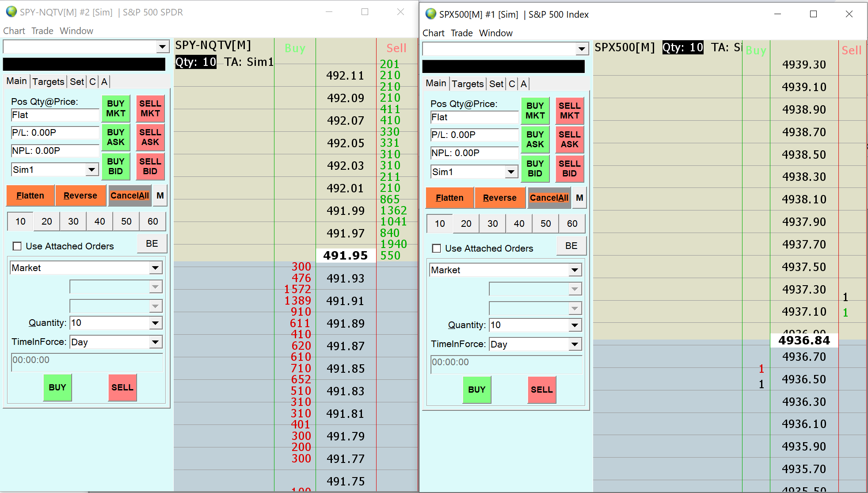Open the Trade menu in SPX500 window
The image size is (868, 493).
click(x=461, y=33)
